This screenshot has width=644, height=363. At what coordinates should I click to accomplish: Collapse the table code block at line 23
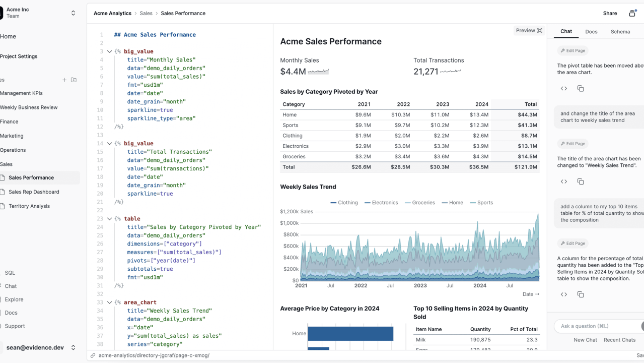[109, 219]
